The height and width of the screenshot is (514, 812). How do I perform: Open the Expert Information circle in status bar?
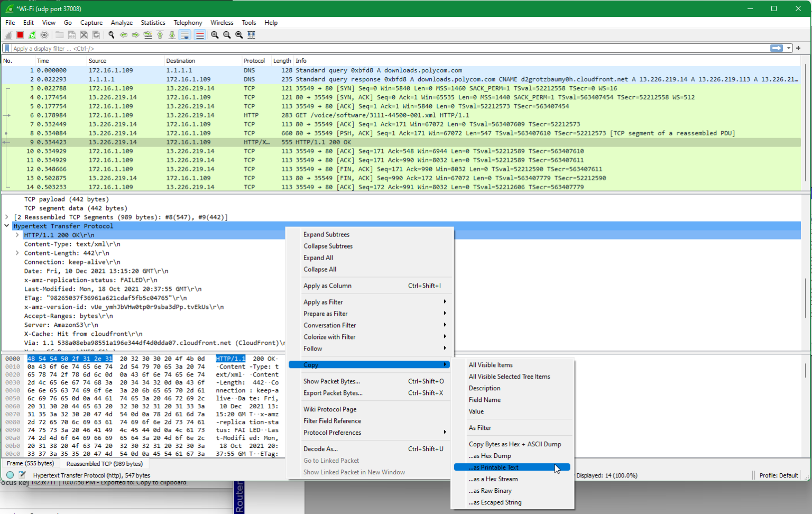[x=10, y=475]
